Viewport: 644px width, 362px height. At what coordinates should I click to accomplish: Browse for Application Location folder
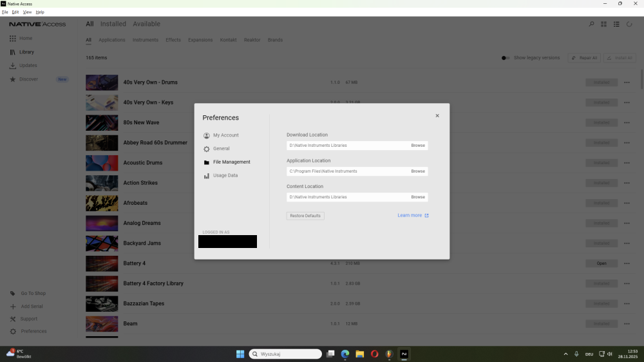pyautogui.click(x=418, y=171)
